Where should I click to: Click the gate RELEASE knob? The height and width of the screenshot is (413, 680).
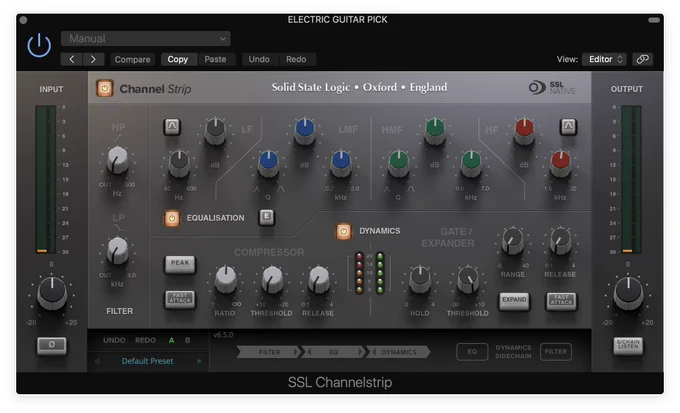pos(560,241)
